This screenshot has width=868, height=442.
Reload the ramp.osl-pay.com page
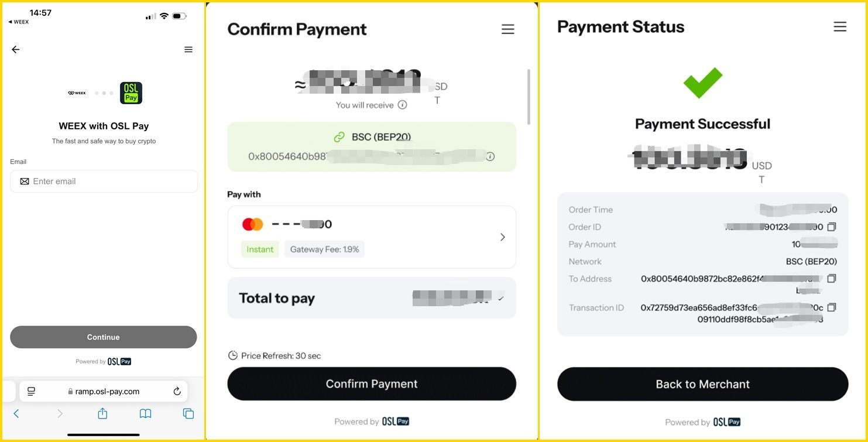coord(177,391)
